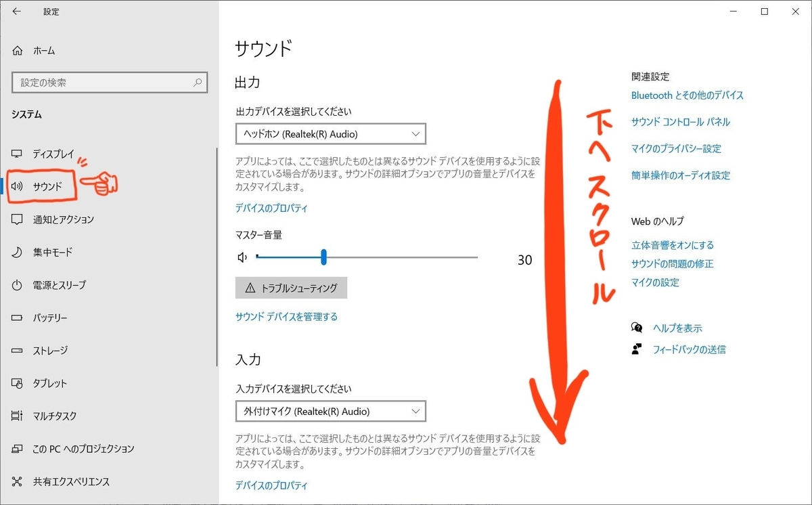Select タブレット in the sidebar
Viewport: 812px width, 505px height.
(x=49, y=382)
